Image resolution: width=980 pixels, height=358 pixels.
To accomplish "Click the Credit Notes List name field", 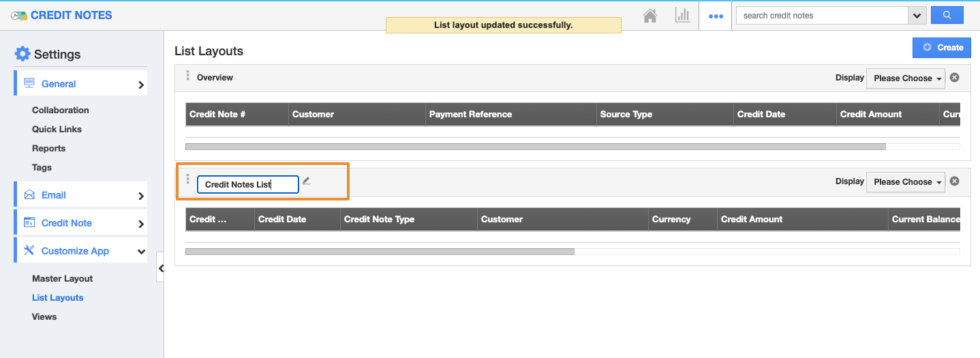I will point(247,185).
